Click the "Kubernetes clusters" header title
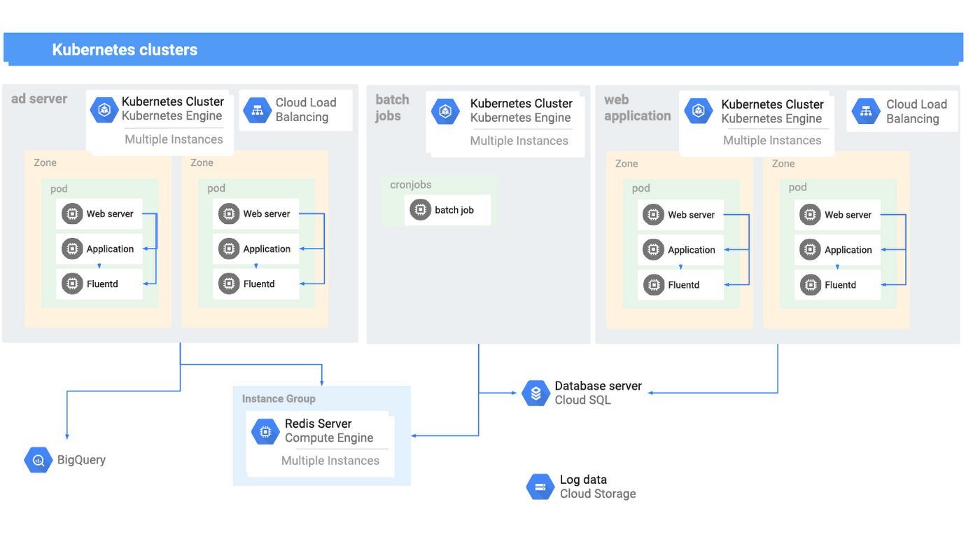The image size is (980, 544). point(125,50)
